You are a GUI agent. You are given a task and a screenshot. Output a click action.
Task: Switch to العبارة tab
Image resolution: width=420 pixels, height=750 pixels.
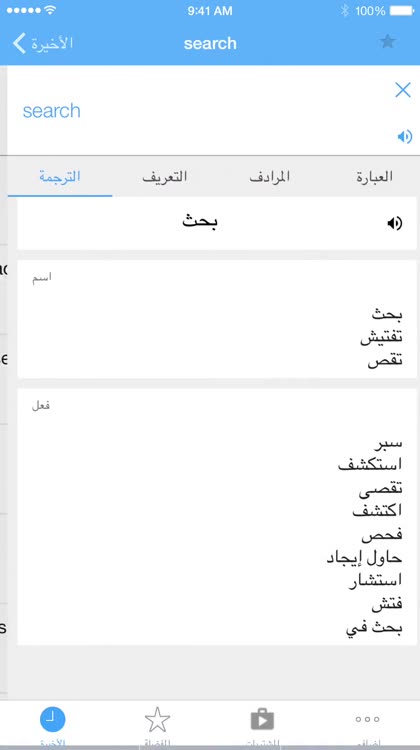tap(374, 176)
